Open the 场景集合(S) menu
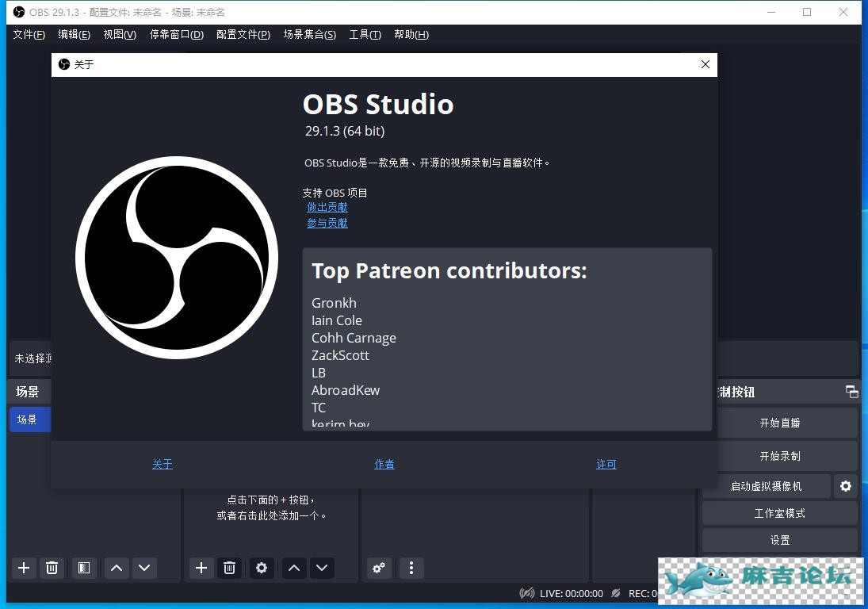 coord(309,34)
